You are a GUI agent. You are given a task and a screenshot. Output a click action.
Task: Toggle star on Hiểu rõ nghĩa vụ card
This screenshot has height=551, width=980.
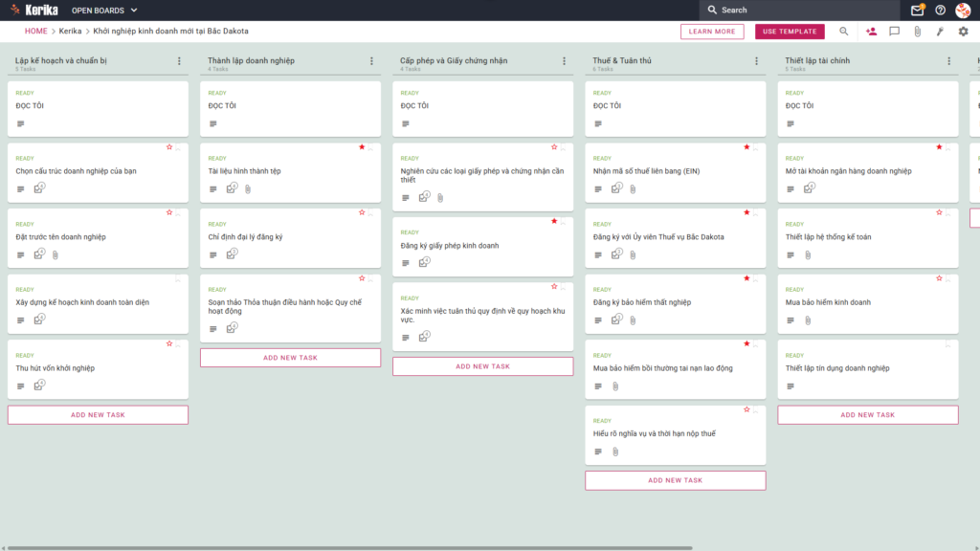pos(746,409)
